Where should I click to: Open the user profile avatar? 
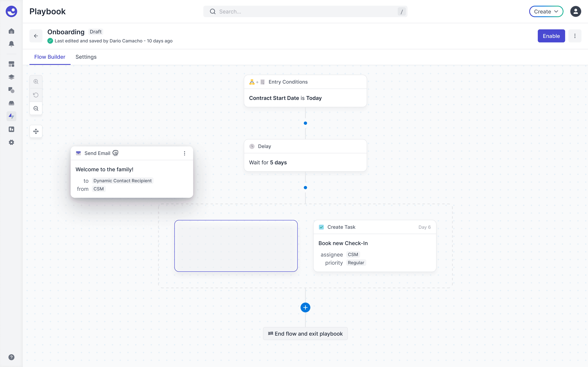point(575,12)
